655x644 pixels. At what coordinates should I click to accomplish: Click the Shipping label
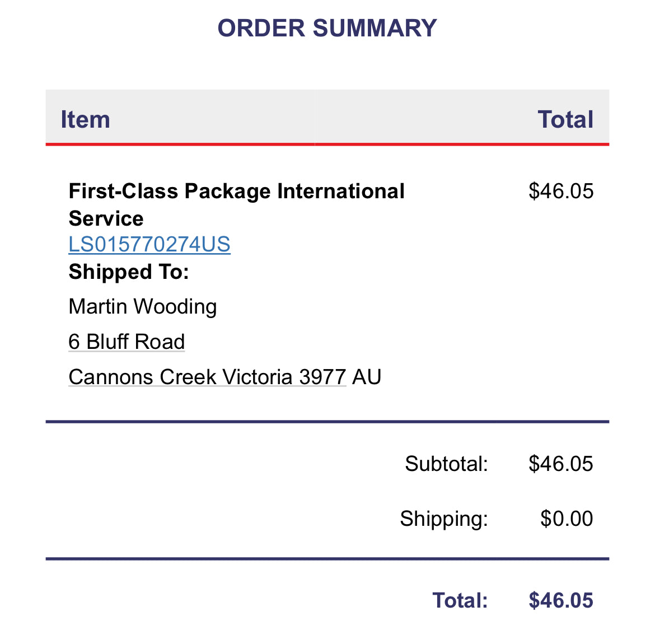click(444, 519)
